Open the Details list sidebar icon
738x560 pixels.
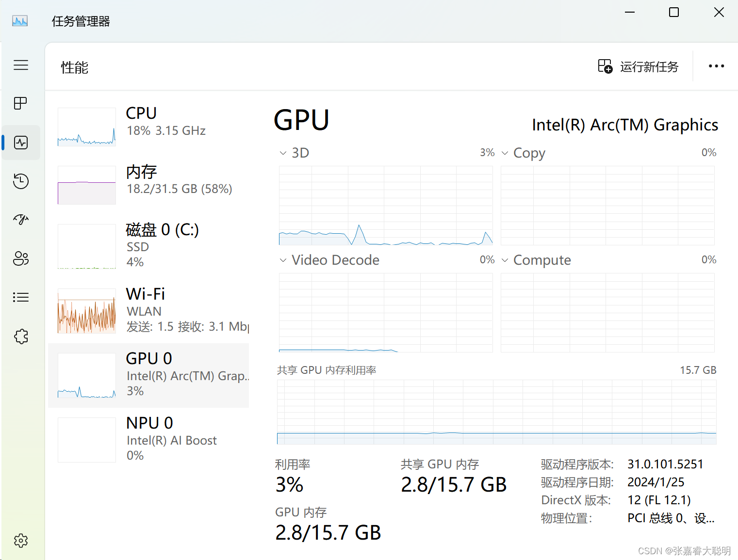[20, 297]
